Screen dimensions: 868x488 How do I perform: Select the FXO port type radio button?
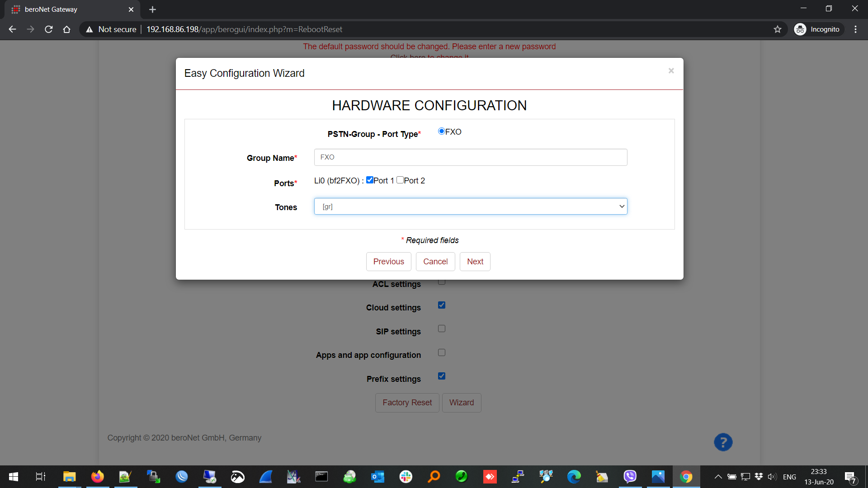441,131
